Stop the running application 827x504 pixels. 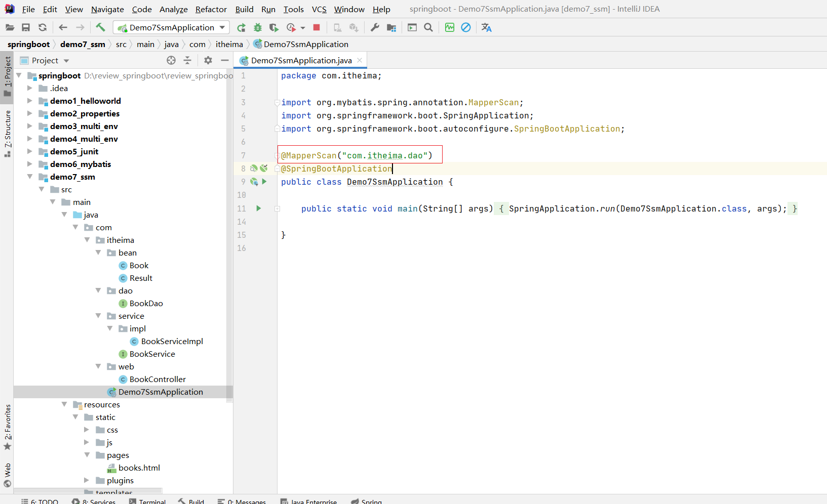(317, 27)
